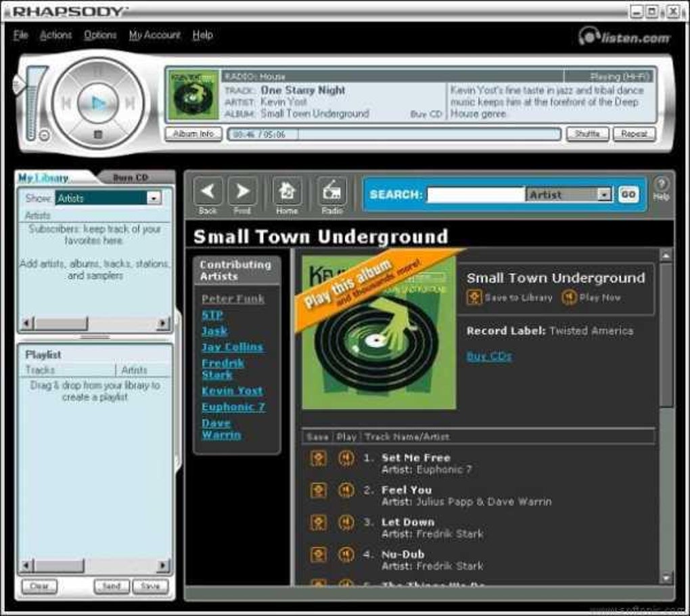Screen dimensions: 690x616
Task: Click the search text field
Action: [x=476, y=195]
